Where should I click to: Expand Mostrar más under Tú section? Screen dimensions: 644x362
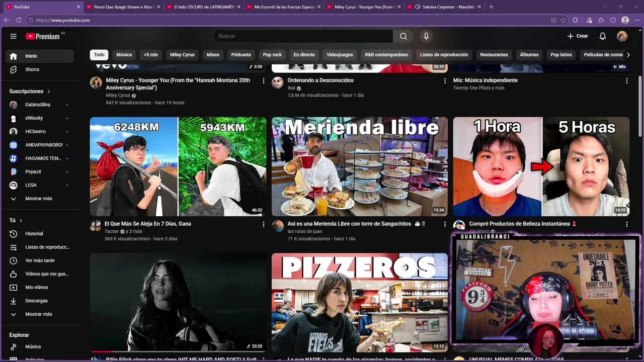coord(40,314)
